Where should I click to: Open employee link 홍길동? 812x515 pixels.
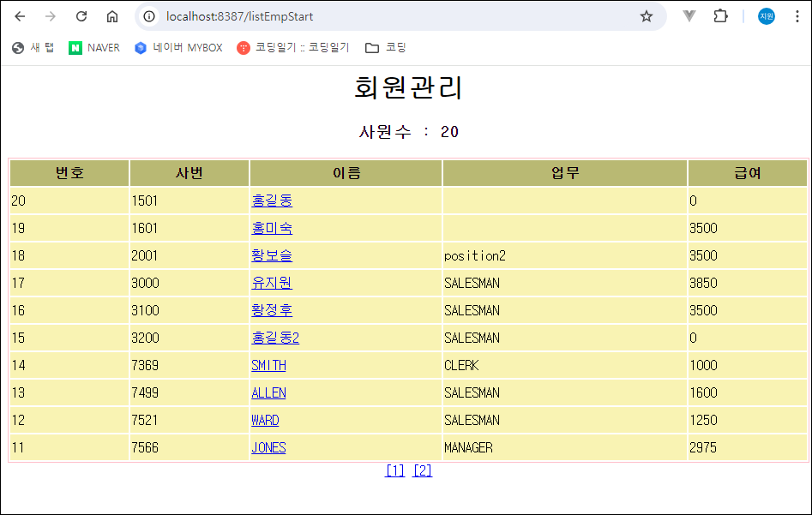click(x=272, y=201)
